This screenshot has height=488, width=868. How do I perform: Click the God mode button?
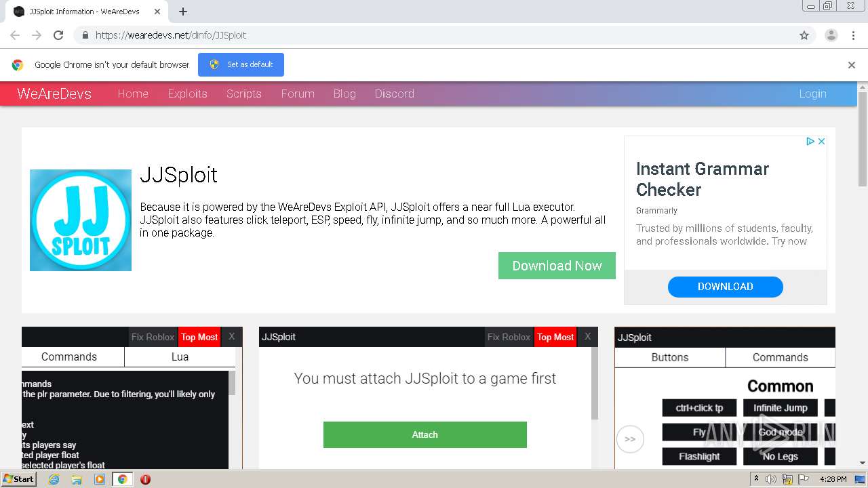tap(781, 432)
